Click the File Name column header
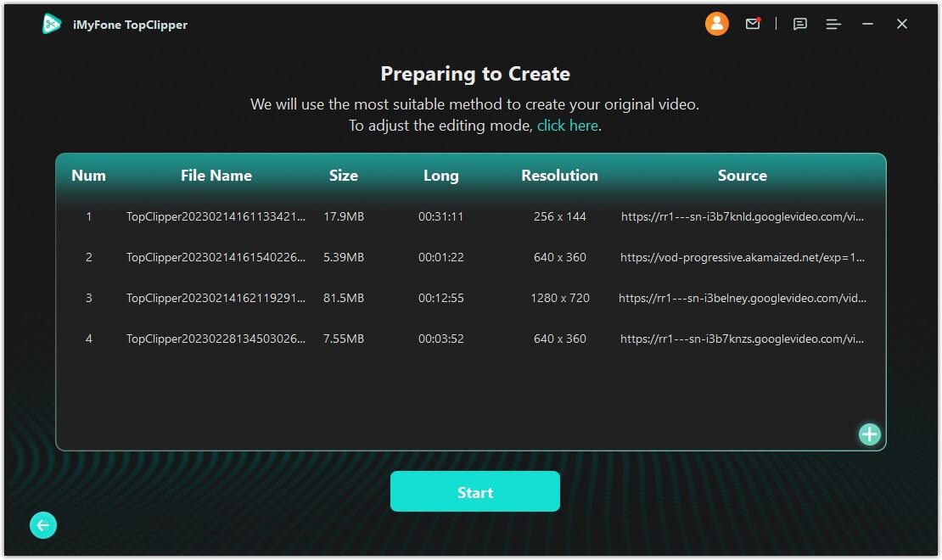 pyautogui.click(x=216, y=176)
